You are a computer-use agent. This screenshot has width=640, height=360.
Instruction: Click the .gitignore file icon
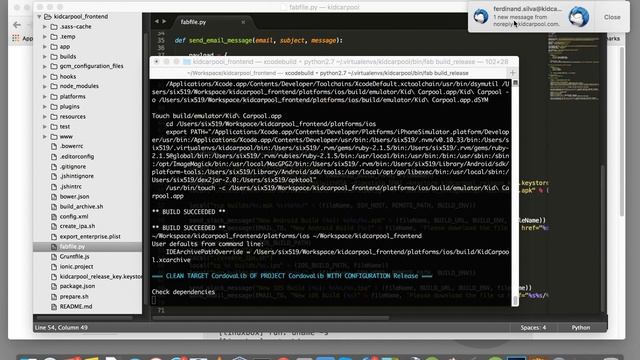tap(54, 167)
